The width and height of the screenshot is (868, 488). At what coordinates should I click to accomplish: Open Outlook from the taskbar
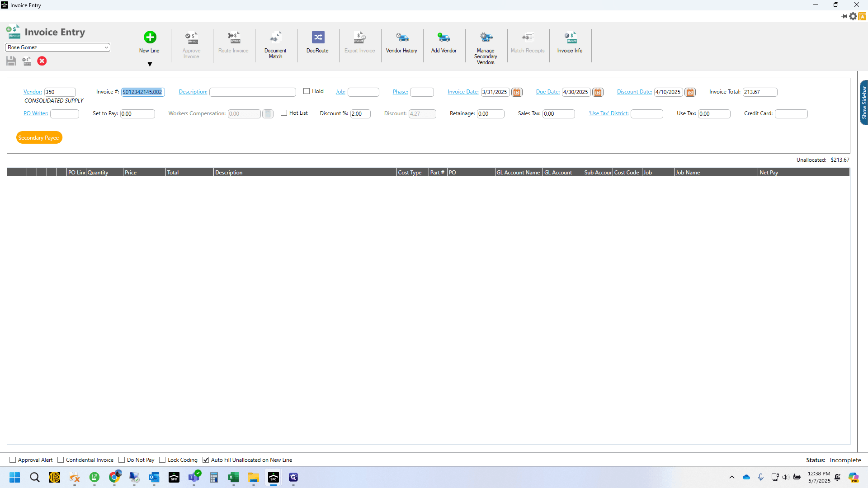tap(154, 478)
